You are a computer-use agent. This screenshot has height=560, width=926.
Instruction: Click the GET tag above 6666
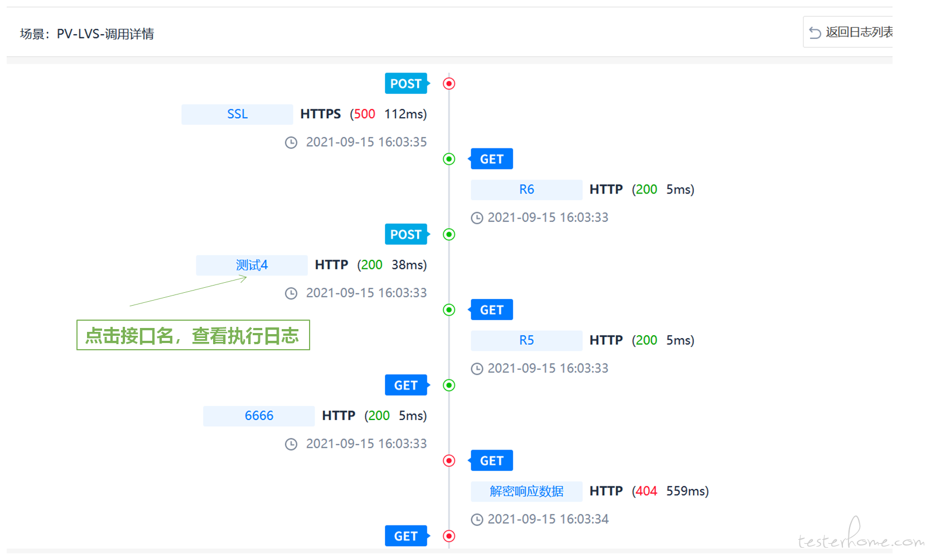point(407,385)
